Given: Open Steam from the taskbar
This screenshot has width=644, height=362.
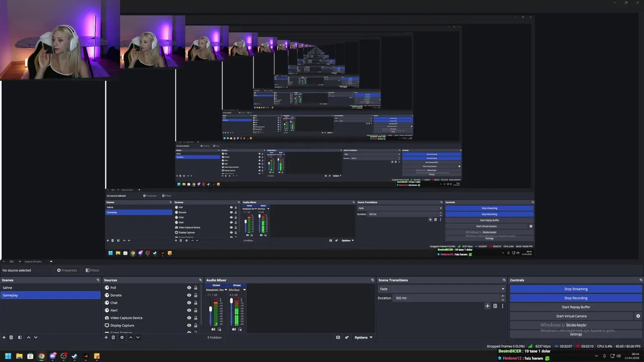Looking at the screenshot, I should 74,356.
